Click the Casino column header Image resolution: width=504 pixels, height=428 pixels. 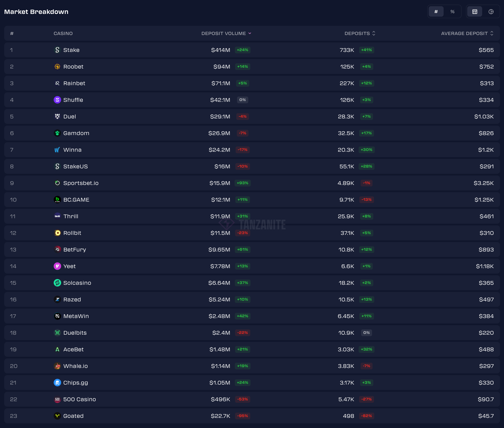tap(63, 33)
